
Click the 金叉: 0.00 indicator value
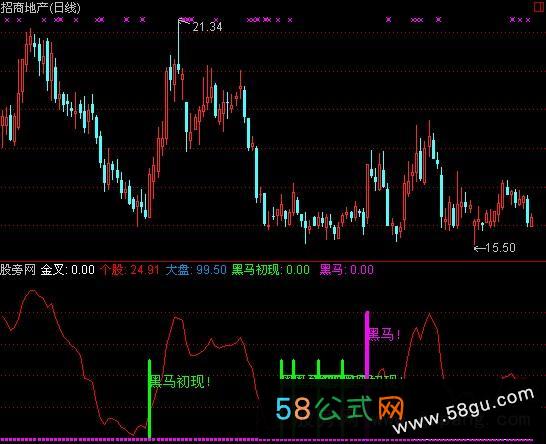68,270
